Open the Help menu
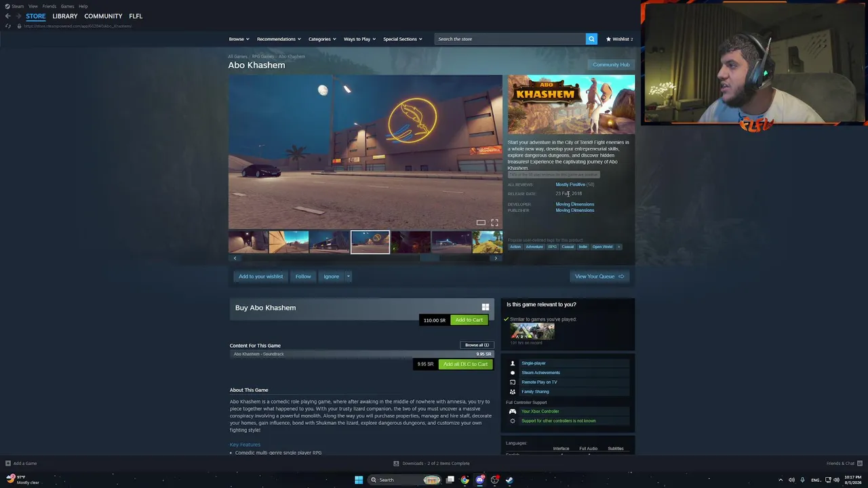 tap(83, 6)
